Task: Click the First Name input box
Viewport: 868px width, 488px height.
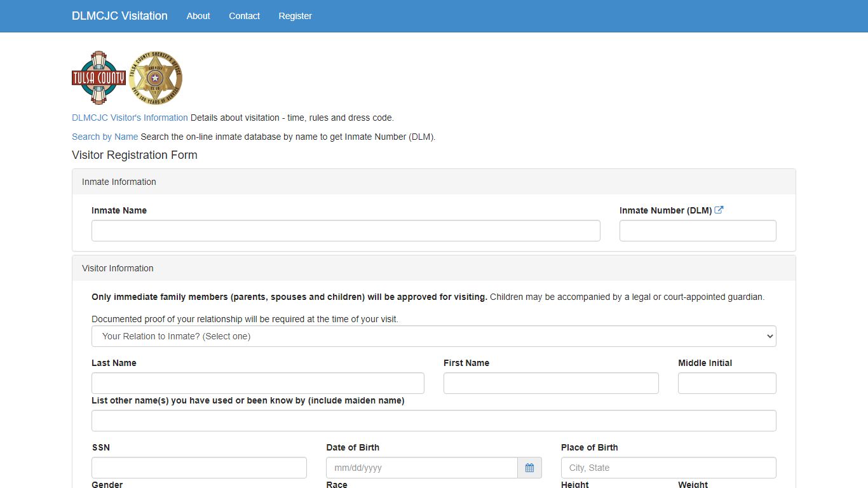Action: point(550,383)
